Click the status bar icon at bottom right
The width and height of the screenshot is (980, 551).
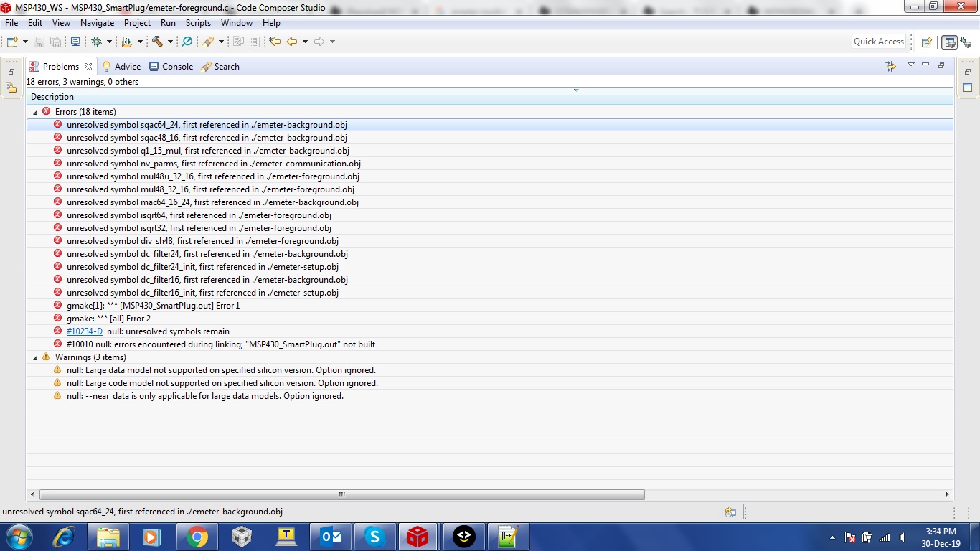730,512
